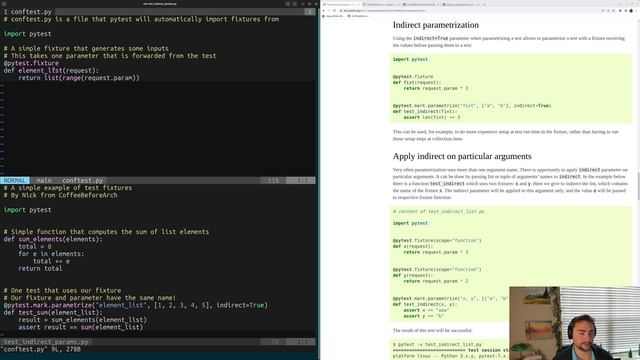This screenshot has width=640, height=360.
Task: Click '$ pytest -v test_indirect_list.py' command in docs
Action: (437, 344)
